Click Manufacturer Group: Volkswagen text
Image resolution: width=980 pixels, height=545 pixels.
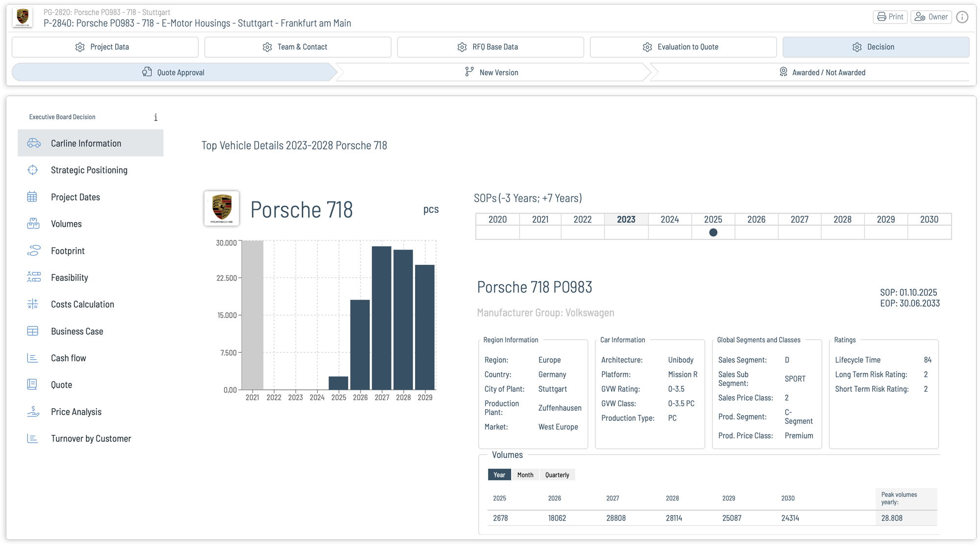[545, 313]
